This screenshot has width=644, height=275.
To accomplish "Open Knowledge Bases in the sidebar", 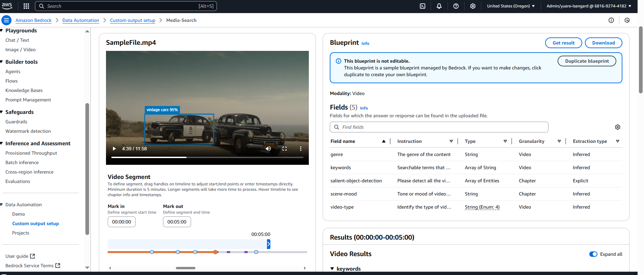I will 24,90.
